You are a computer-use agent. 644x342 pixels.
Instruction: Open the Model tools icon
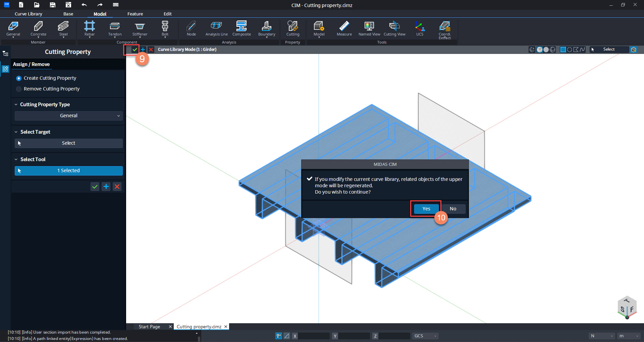point(319,29)
